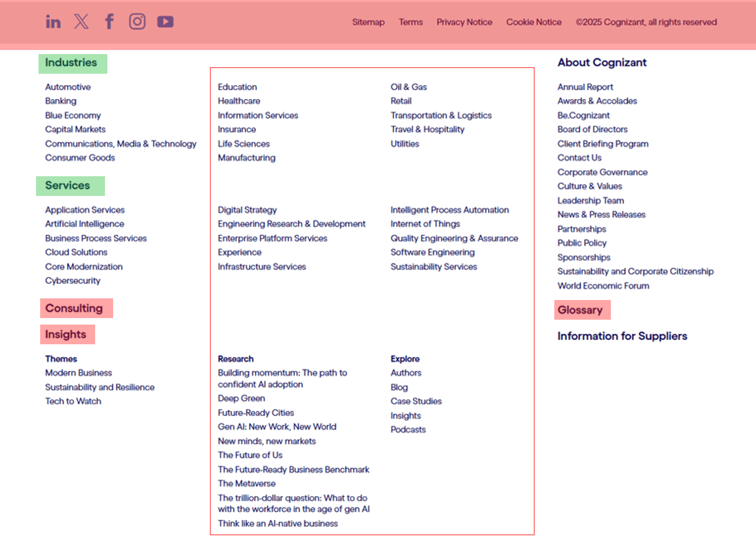Open the Cookie Notice link

[534, 22]
